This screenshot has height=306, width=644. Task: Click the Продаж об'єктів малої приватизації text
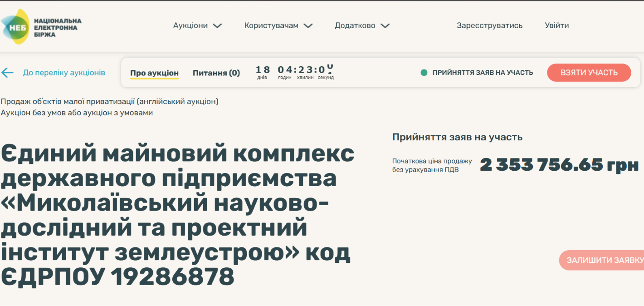coord(109,101)
